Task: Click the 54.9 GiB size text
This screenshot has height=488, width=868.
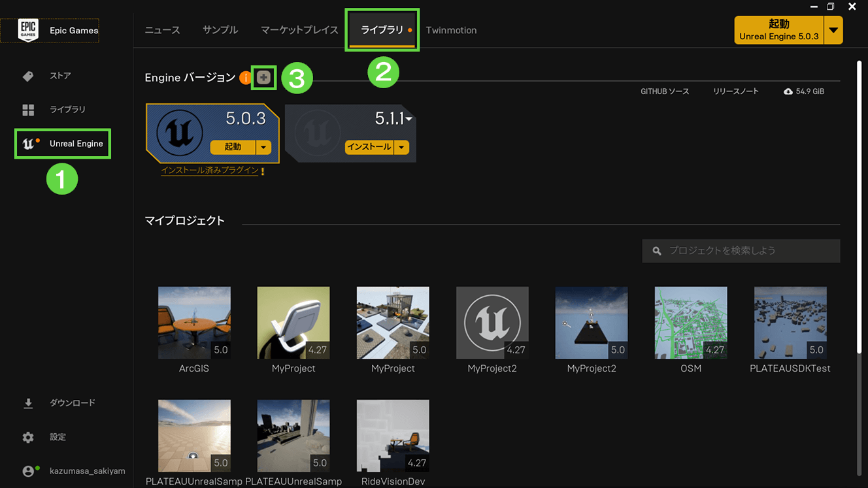Action: point(810,91)
